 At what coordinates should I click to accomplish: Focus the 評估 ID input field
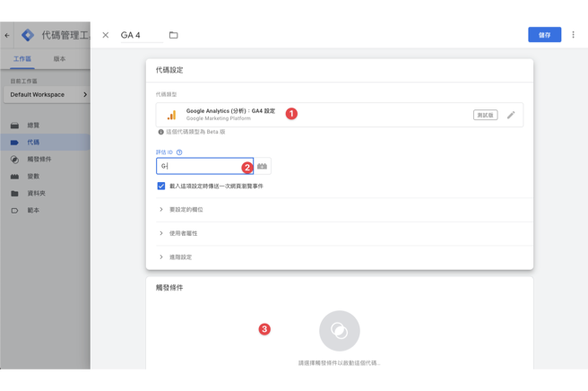tap(204, 166)
